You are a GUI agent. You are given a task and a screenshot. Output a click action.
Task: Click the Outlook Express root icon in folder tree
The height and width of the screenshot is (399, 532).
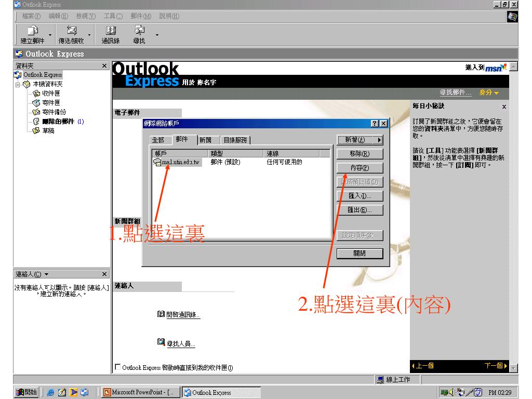[x=18, y=75]
